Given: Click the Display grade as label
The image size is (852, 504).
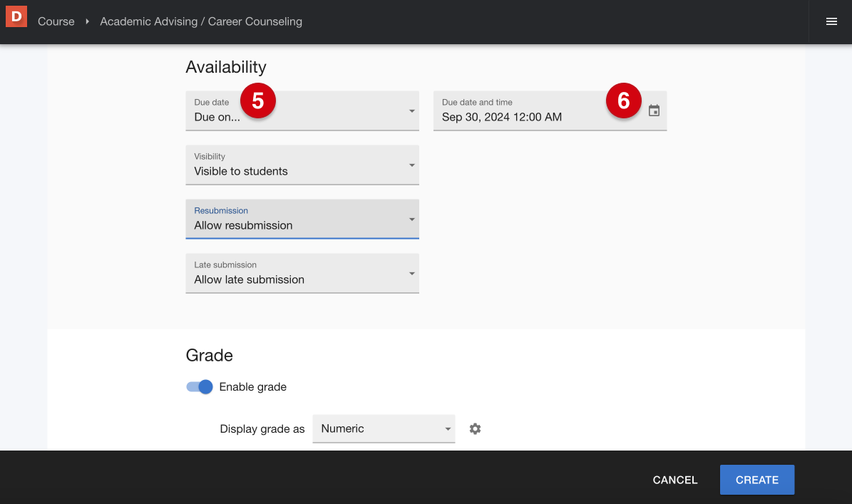Looking at the screenshot, I should [x=262, y=429].
